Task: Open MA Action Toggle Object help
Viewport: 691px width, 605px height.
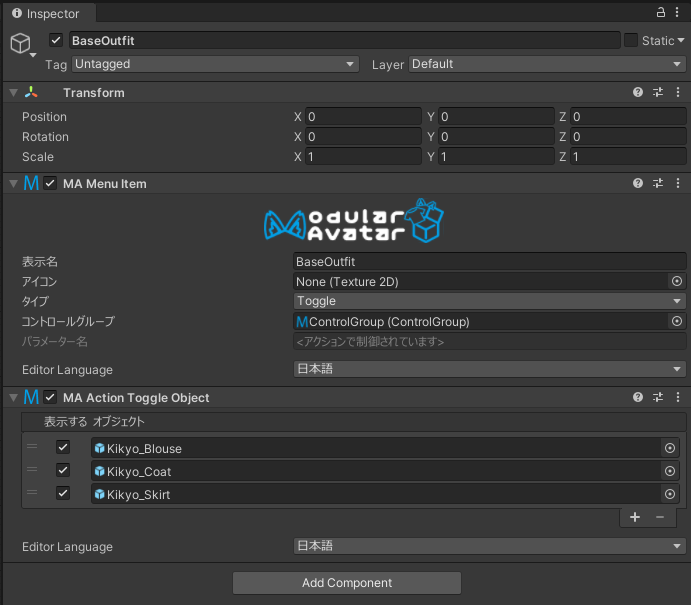Action: coord(638,397)
